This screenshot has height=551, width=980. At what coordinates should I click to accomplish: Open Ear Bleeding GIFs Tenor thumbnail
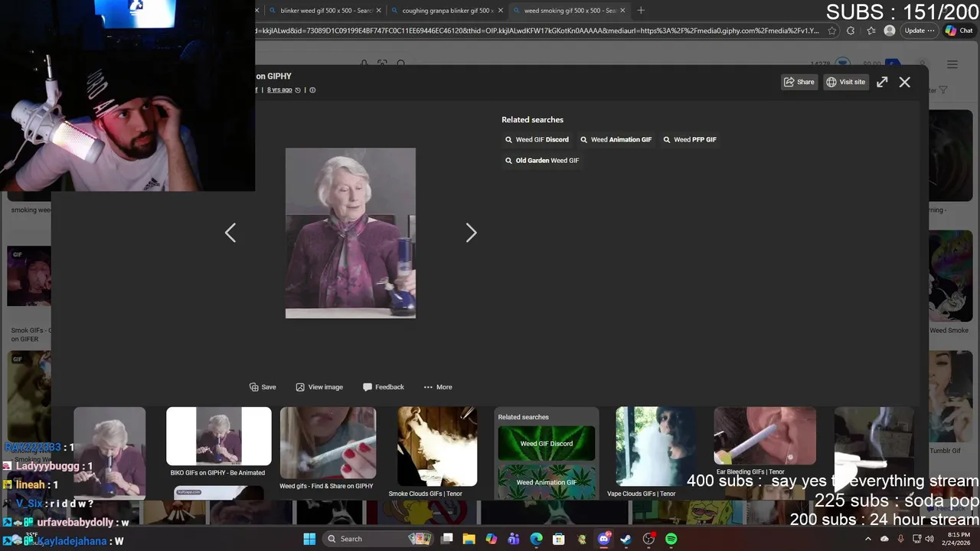tap(765, 436)
